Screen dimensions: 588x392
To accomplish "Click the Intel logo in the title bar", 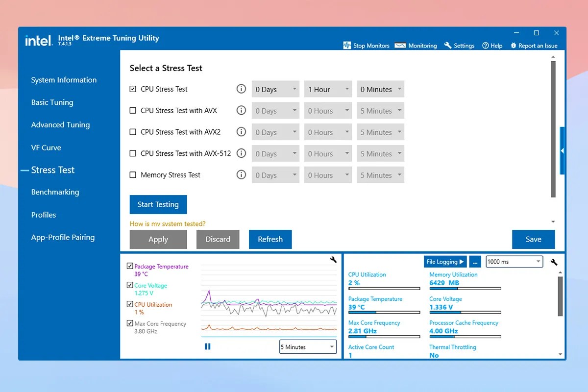I will [x=39, y=40].
